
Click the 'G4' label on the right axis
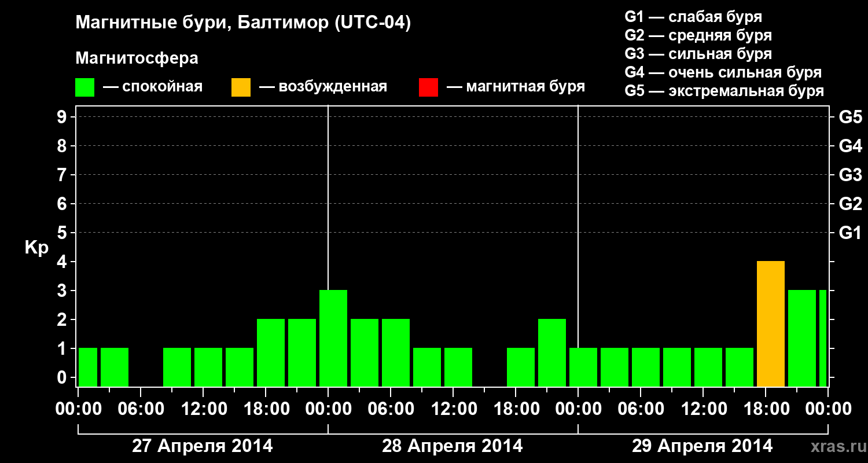point(850,146)
